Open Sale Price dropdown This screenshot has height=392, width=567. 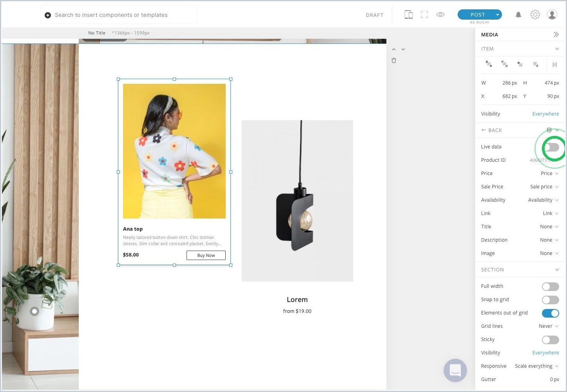click(544, 187)
